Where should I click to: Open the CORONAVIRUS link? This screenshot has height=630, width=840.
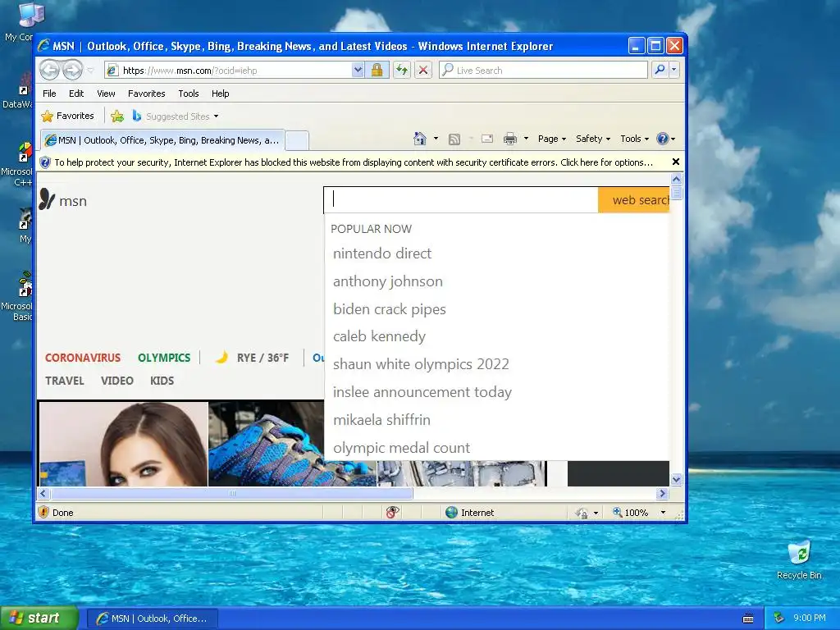(x=83, y=358)
